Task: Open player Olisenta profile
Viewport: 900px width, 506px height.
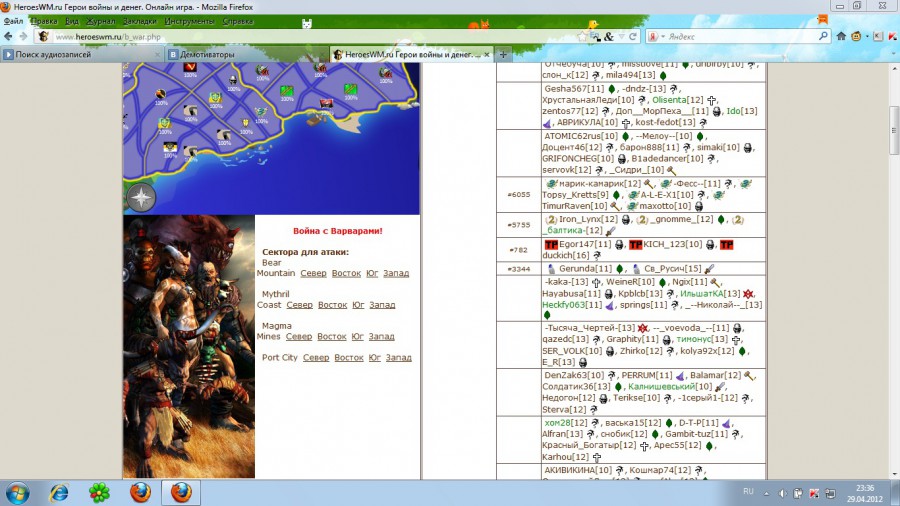Action: pyautogui.click(x=669, y=100)
